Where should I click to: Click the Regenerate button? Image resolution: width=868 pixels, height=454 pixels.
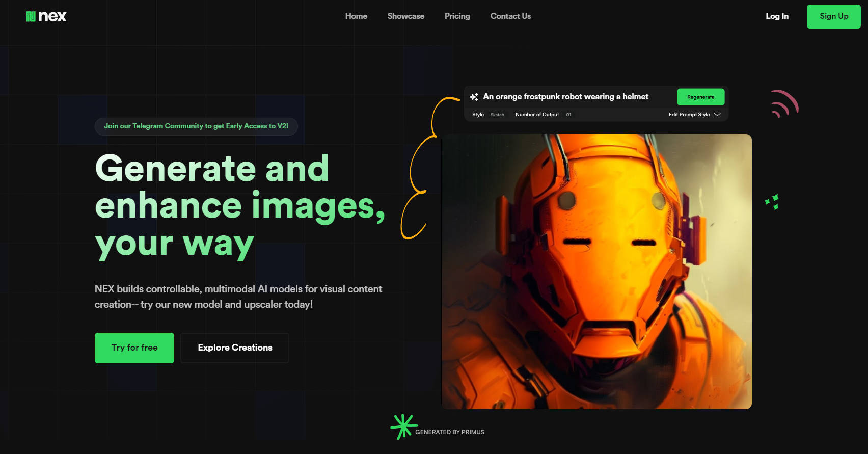(x=700, y=97)
